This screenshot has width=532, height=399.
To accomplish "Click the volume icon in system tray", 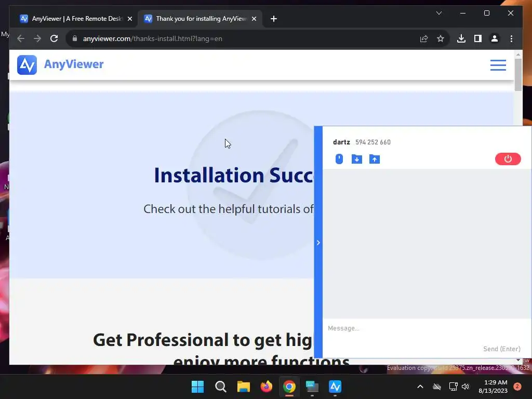I will click(465, 387).
